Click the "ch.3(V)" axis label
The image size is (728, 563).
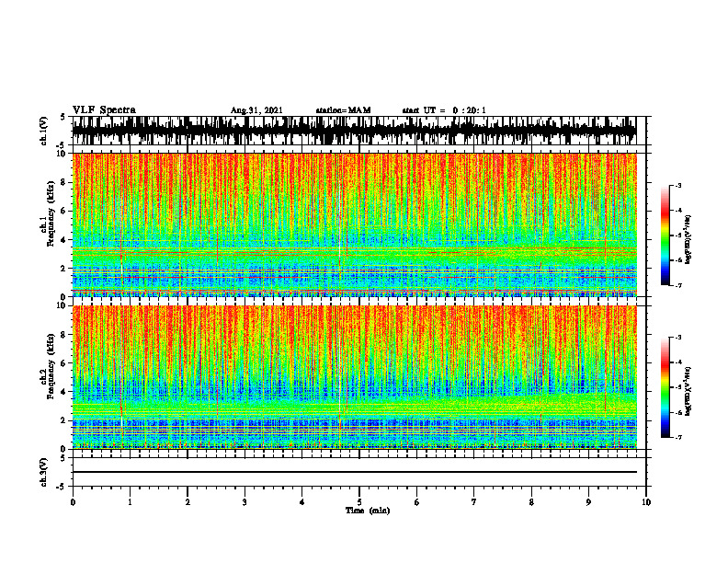[43, 473]
